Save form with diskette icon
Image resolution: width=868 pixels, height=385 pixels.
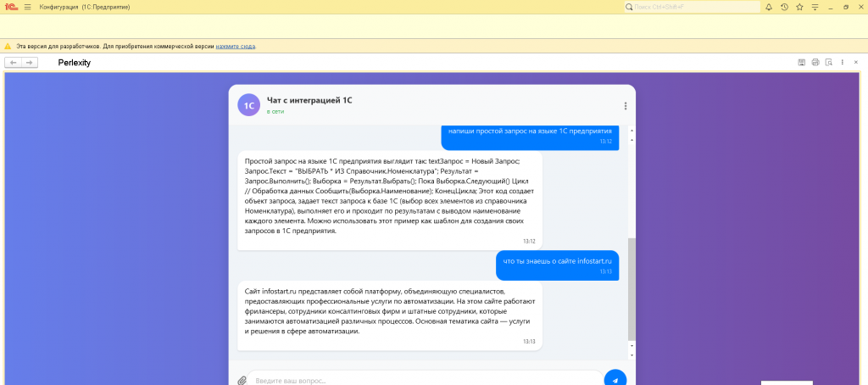click(x=802, y=63)
